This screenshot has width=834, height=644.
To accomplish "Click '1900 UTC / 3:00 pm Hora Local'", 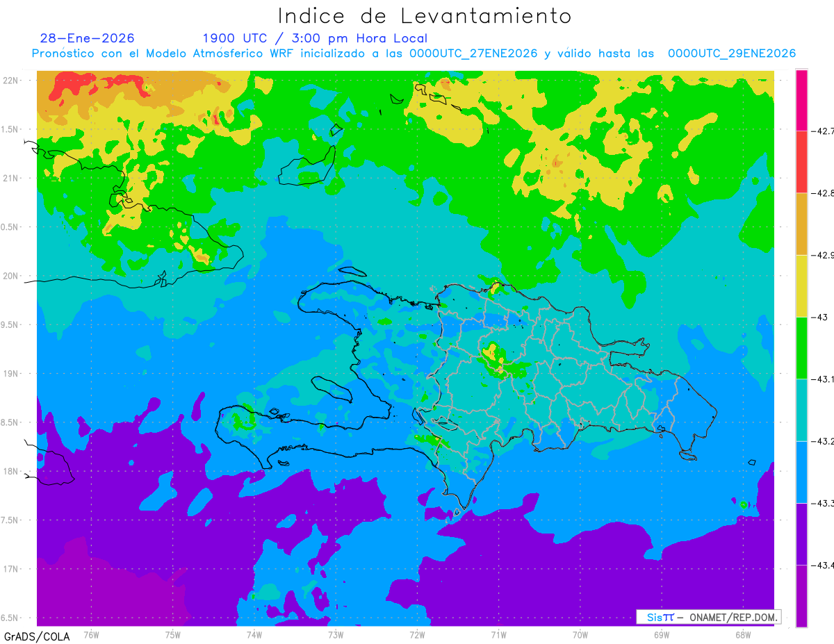I will [315, 38].
